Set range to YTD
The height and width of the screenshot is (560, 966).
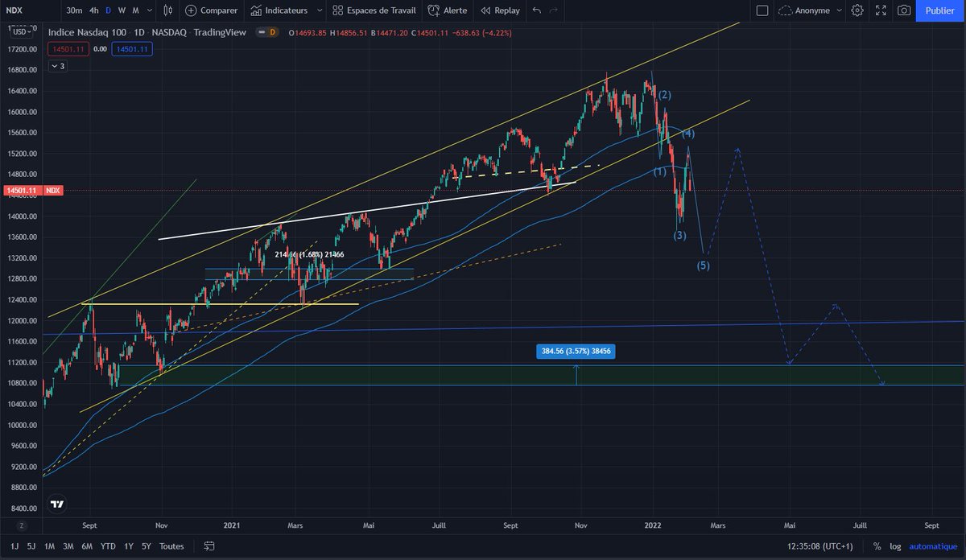tap(108, 546)
